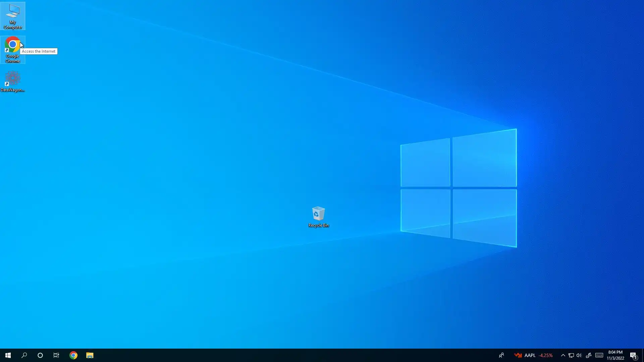
Task: Open the volume speaker control
Action: pyautogui.click(x=579, y=355)
